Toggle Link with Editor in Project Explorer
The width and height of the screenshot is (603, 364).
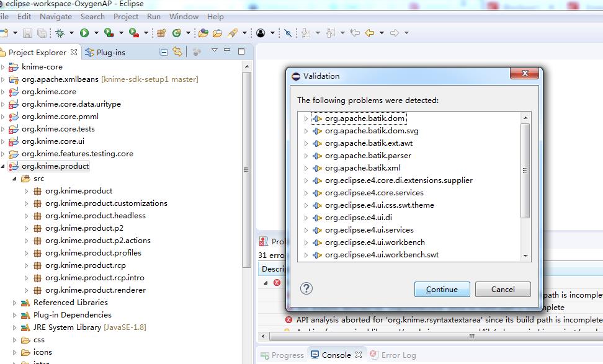pos(177,51)
